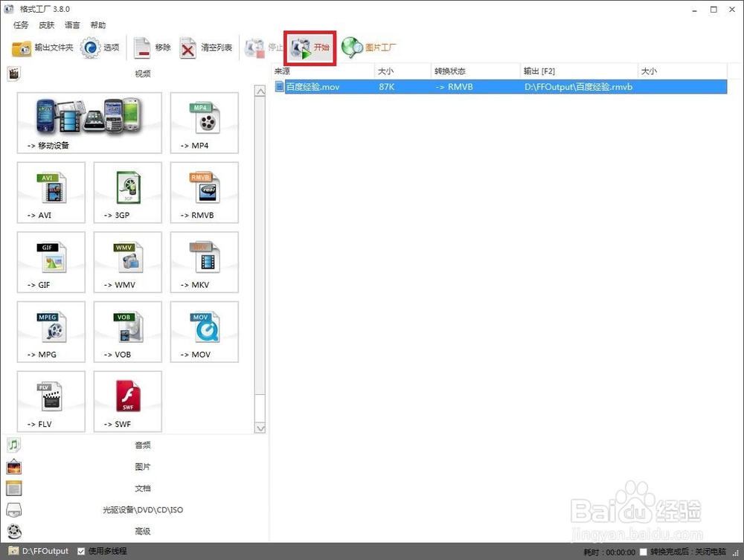Click the output path D:\FFOutput\百度经验.rmvb cell
The width and height of the screenshot is (744, 560).
click(578, 87)
